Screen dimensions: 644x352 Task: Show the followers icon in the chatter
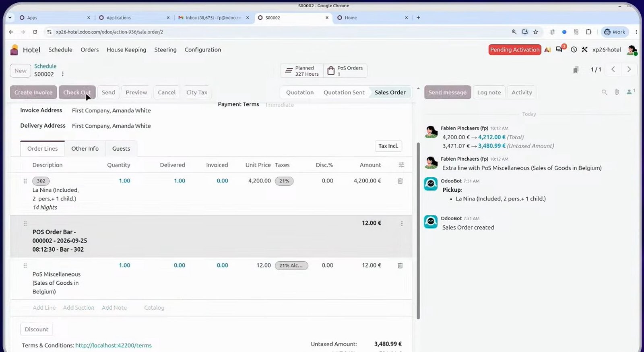pyautogui.click(x=630, y=92)
